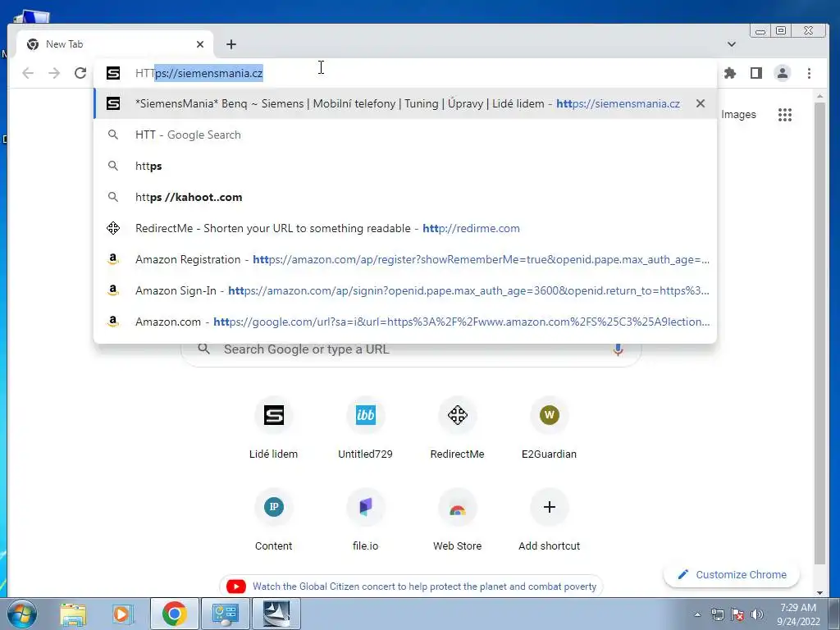Open the Control Panel taskbar item
Screen dimensions: 840x630
tap(225, 614)
